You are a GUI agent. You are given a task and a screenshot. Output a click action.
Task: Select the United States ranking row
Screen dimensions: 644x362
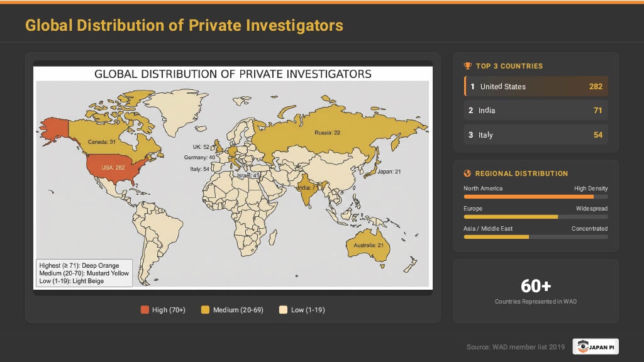pyautogui.click(x=536, y=87)
